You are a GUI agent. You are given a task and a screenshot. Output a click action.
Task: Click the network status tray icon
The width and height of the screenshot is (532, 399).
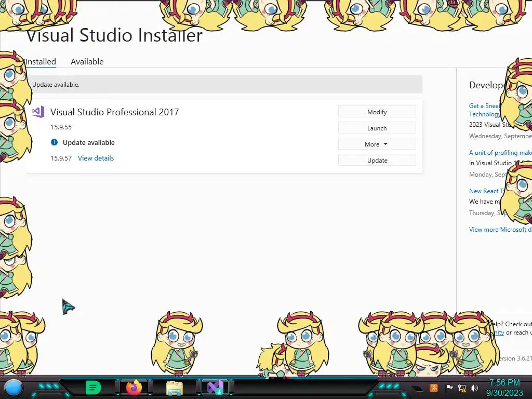pyautogui.click(x=461, y=388)
